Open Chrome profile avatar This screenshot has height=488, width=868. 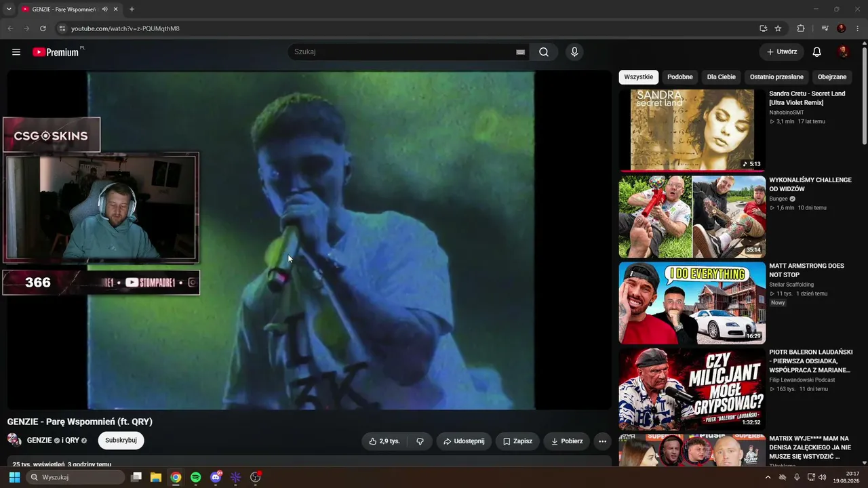(x=842, y=28)
